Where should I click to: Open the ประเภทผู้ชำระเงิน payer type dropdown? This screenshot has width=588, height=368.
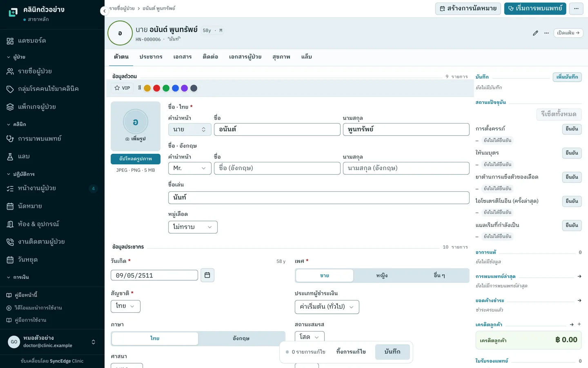click(x=327, y=307)
